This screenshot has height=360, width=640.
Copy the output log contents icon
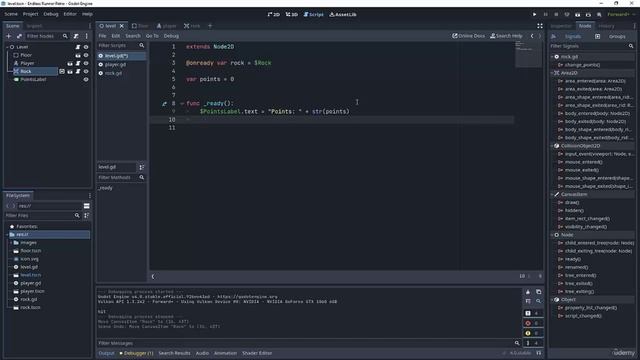(538, 292)
